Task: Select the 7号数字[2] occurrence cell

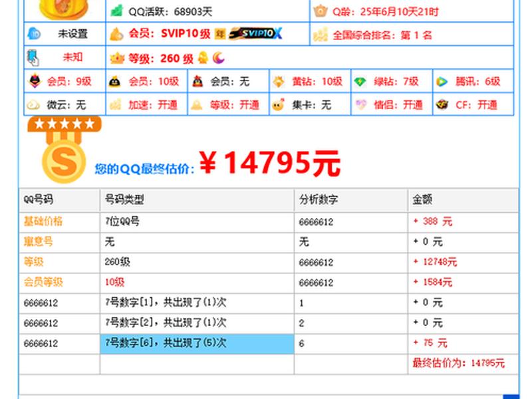Action: [197, 323]
